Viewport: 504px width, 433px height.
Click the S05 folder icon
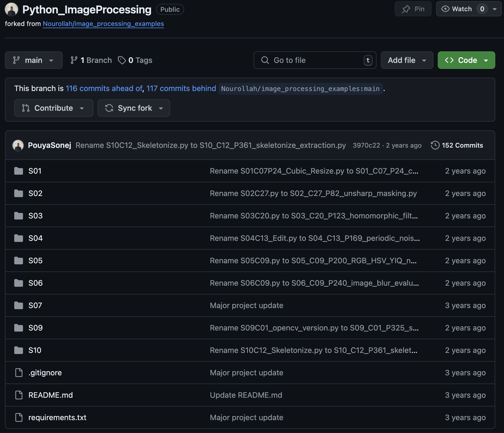coord(19,261)
